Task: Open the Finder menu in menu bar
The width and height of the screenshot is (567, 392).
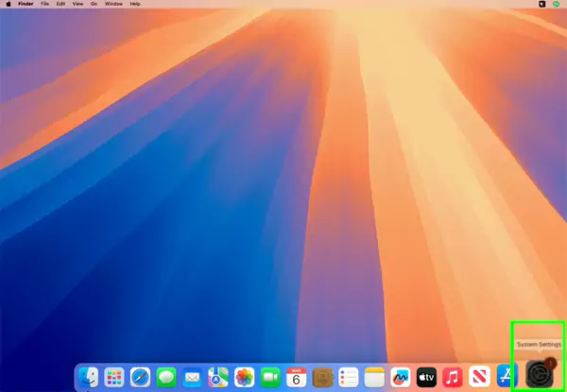Action: pos(26,4)
